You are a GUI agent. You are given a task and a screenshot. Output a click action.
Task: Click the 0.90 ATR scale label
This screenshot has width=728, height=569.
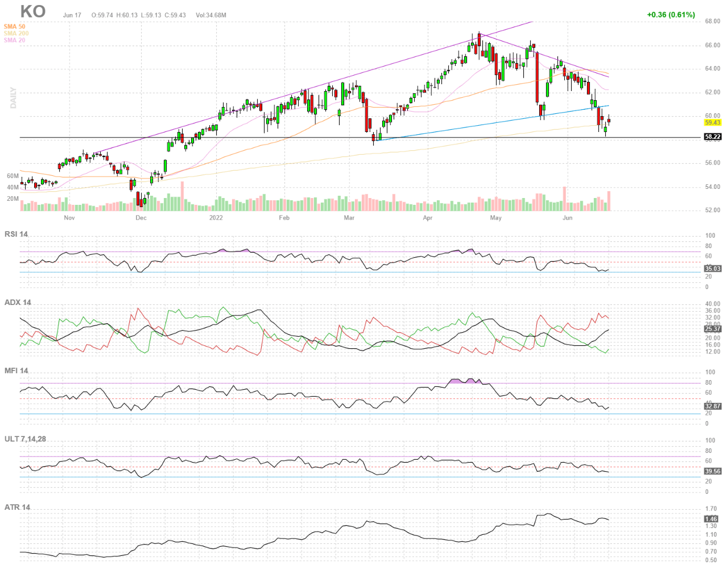pyautogui.click(x=711, y=543)
